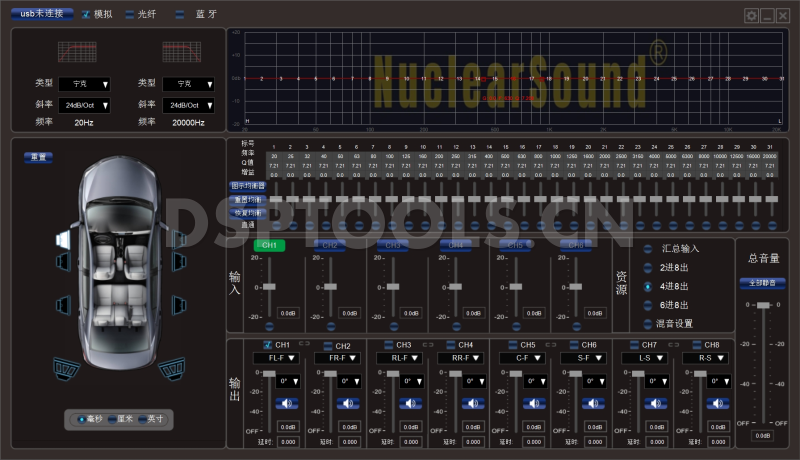The image size is (800, 460).
Task: Mute output CH2 with its speaker icon
Action: 348,403
